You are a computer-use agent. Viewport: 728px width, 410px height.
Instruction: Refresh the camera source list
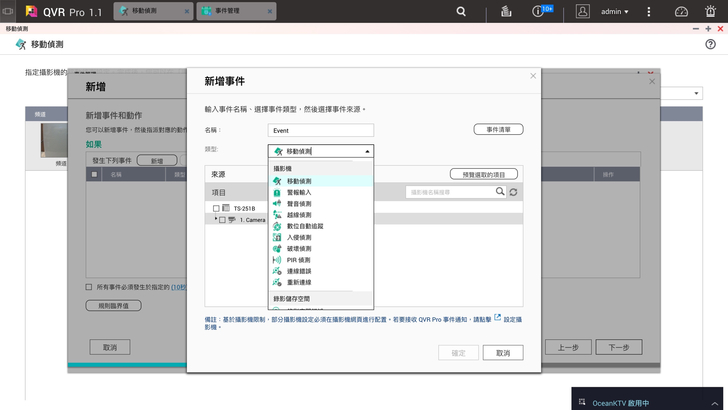pos(514,192)
